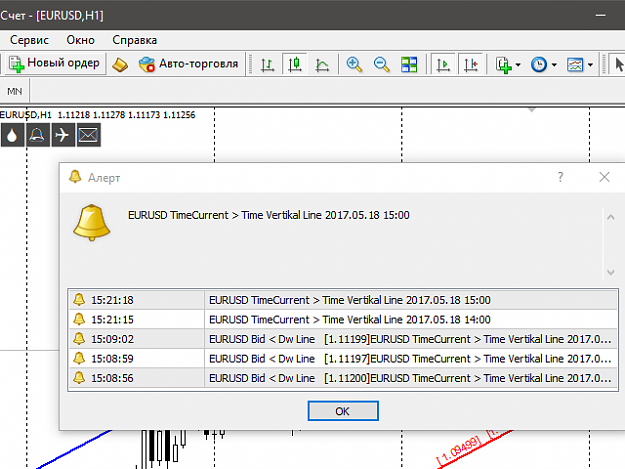Toggle chart auto-scroll icon
This screenshot has width=625, height=469.
coord(443,64)
